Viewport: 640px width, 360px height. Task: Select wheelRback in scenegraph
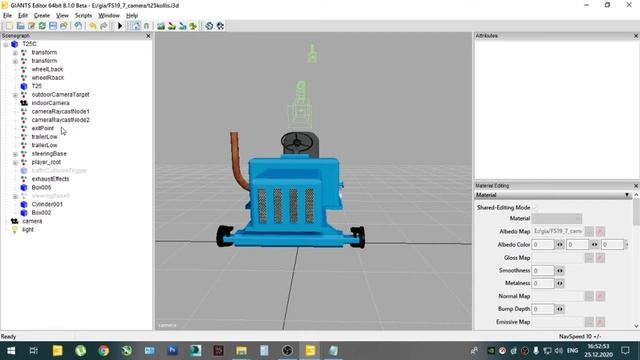[x=48, y=78]
